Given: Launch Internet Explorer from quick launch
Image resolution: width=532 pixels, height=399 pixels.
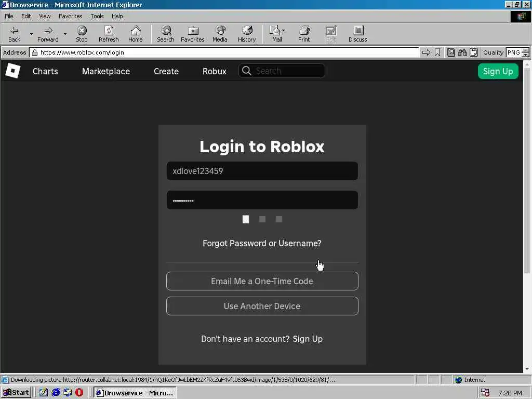Looking at the screenshot, I should coord(56,393).
